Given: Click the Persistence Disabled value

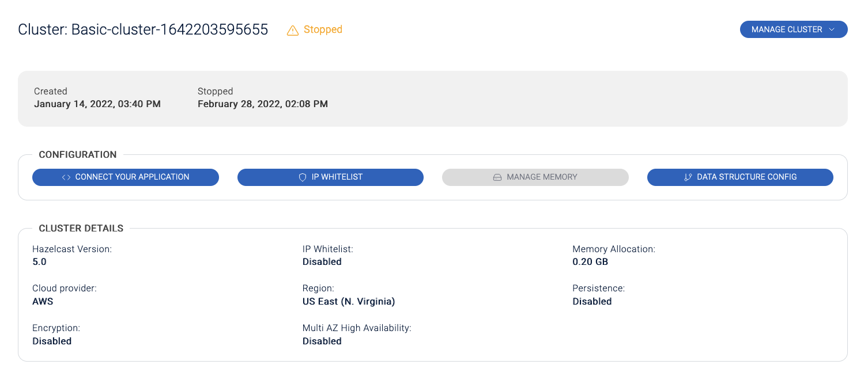Looking at the screenshot, I should (592, 302).
